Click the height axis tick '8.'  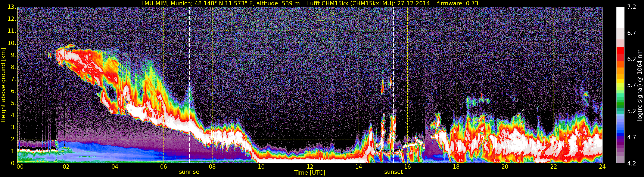(x=13, y=67)
